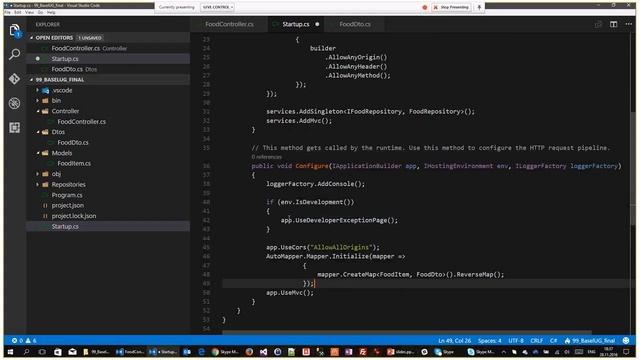Open FoodController.cs in the Controller folder

81,122
